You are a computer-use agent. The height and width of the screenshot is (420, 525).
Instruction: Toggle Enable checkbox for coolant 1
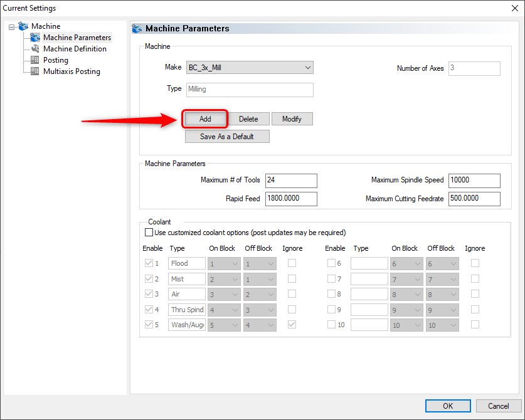(x=149, y=263)
